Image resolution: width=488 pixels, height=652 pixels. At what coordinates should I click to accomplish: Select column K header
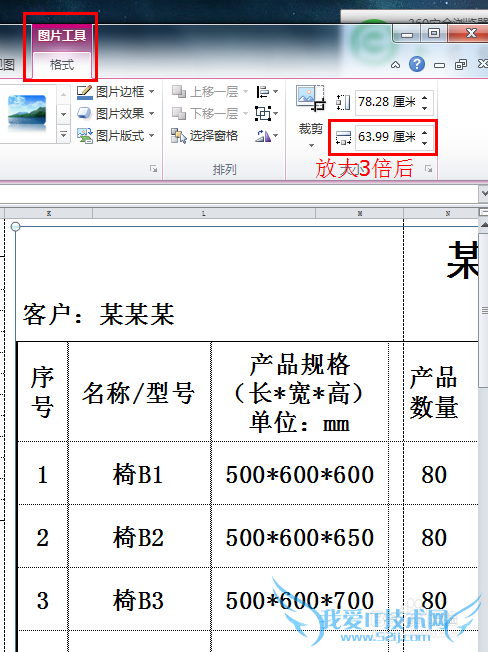[49, 213]
